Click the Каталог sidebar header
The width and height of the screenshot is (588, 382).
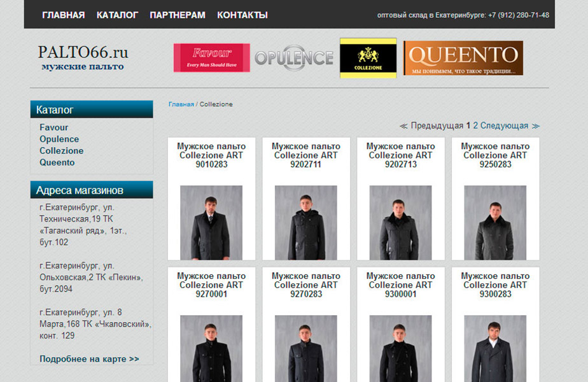tap(92, 110)
